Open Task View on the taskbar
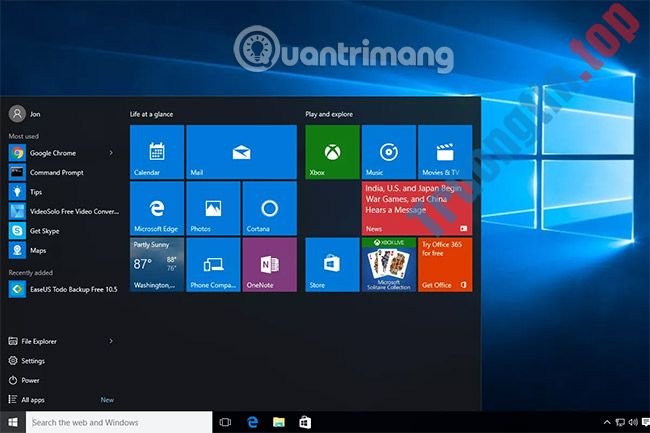Screen dimensions: 650x433 pyautogui.click(x=225, y=422)
